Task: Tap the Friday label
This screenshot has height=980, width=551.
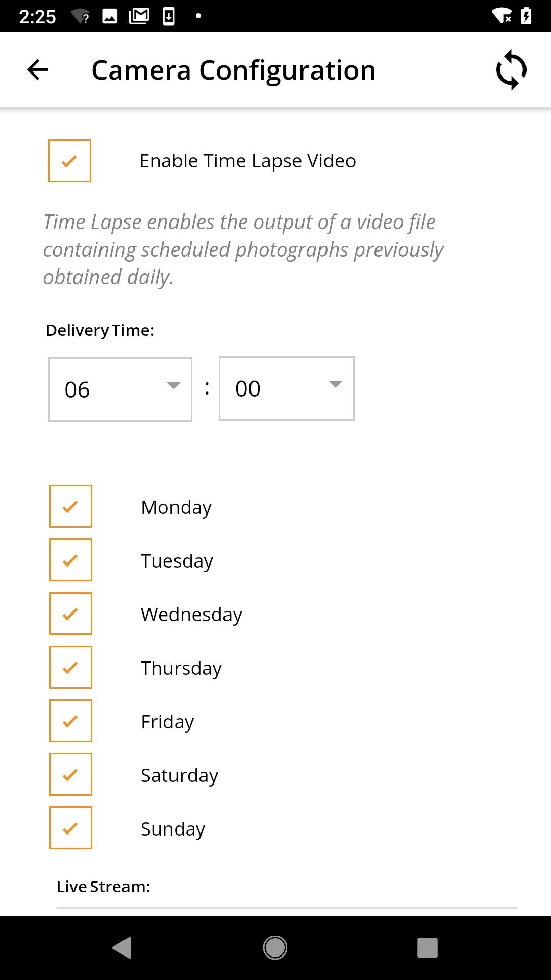Action: point(167,722)
